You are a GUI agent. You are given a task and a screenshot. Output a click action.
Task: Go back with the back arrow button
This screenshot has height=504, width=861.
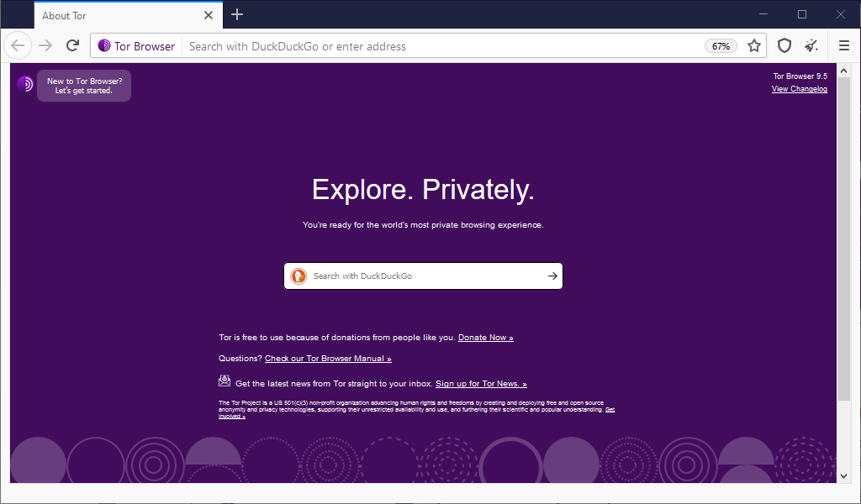[x=18, y=45]
